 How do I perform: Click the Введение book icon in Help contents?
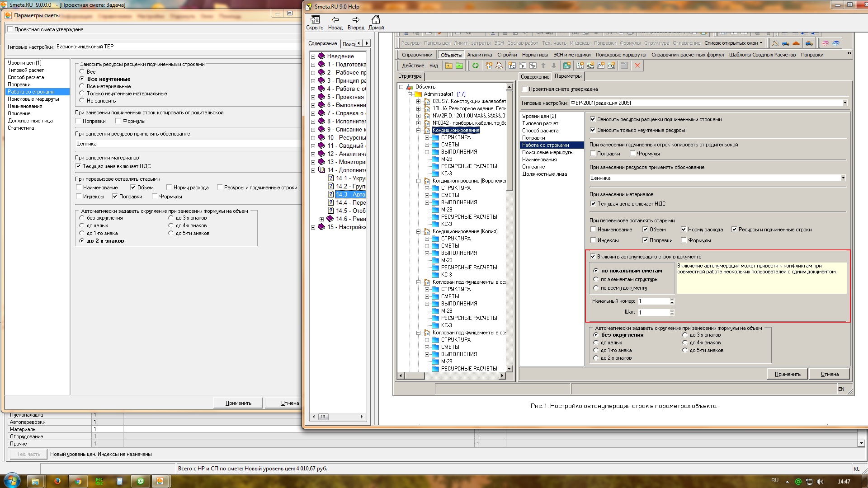click(x=321, y=56)
